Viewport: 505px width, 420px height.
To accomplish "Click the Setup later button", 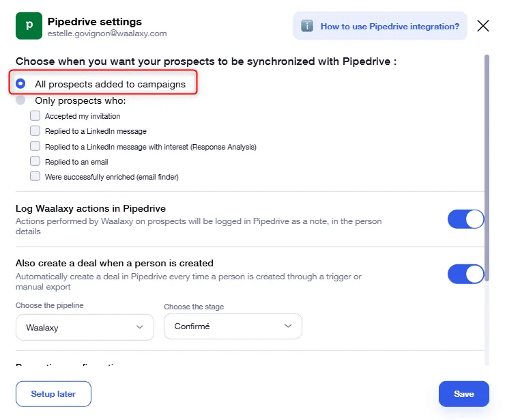I will click(53, 394).
